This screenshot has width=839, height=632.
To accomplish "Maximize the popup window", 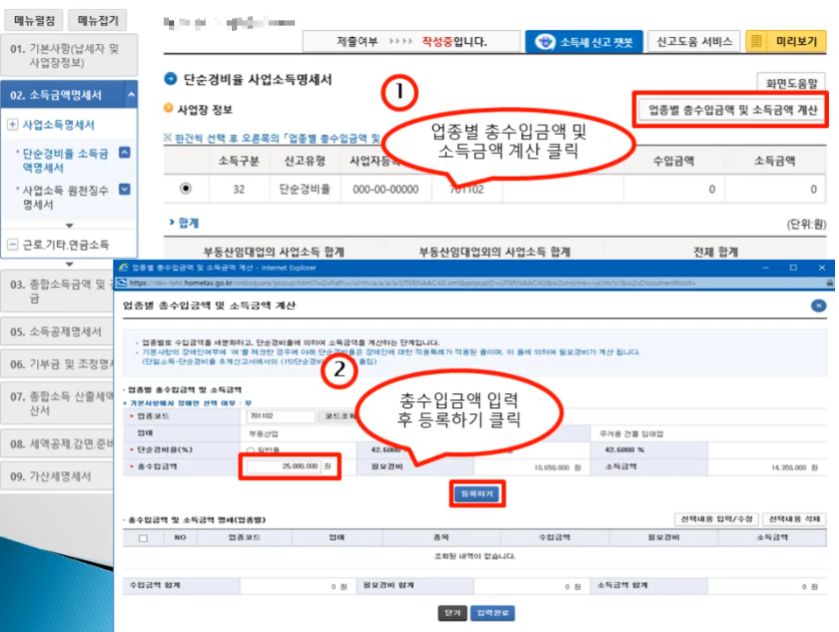I will (x=793, y=267).
